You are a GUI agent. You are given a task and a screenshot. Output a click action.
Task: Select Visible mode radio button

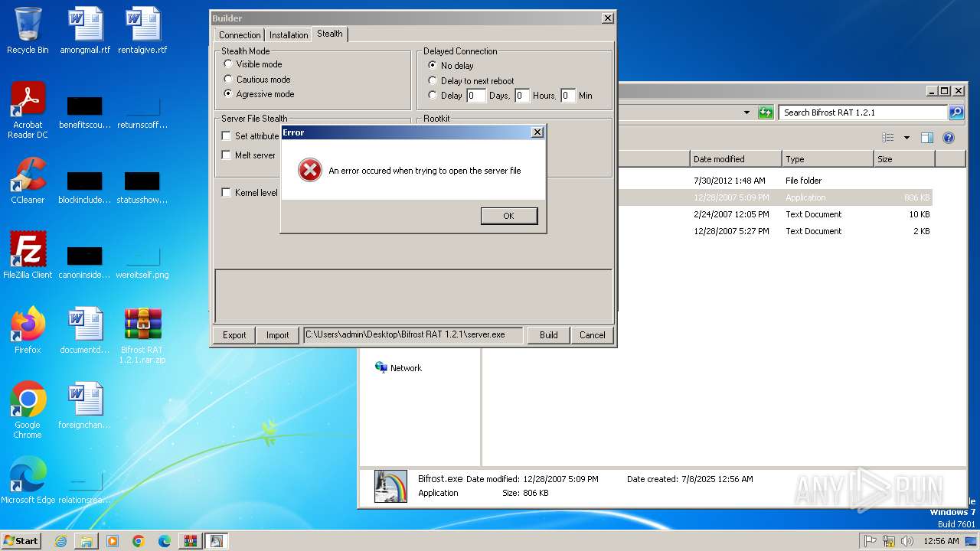pos(228,64)
